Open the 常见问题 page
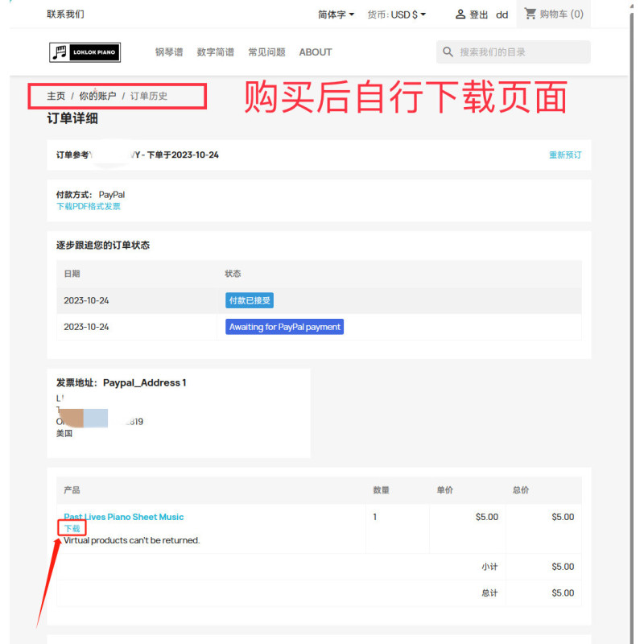 coord(266,52)
